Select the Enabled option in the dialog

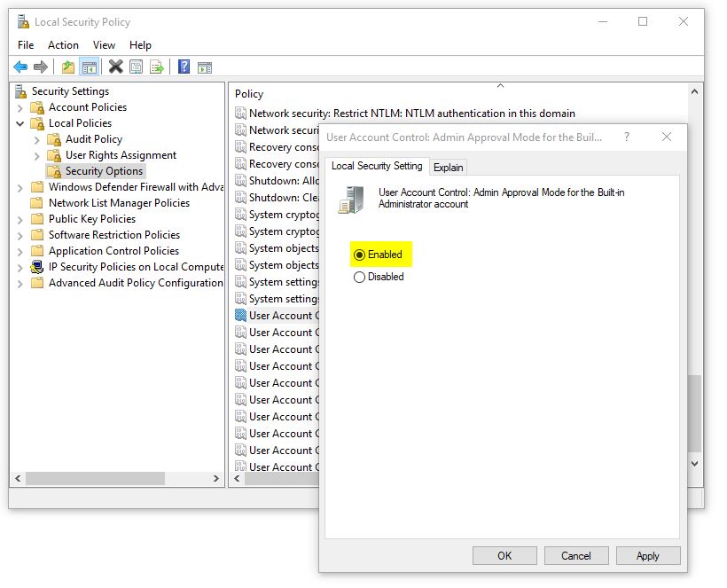(x=360, y=255)
